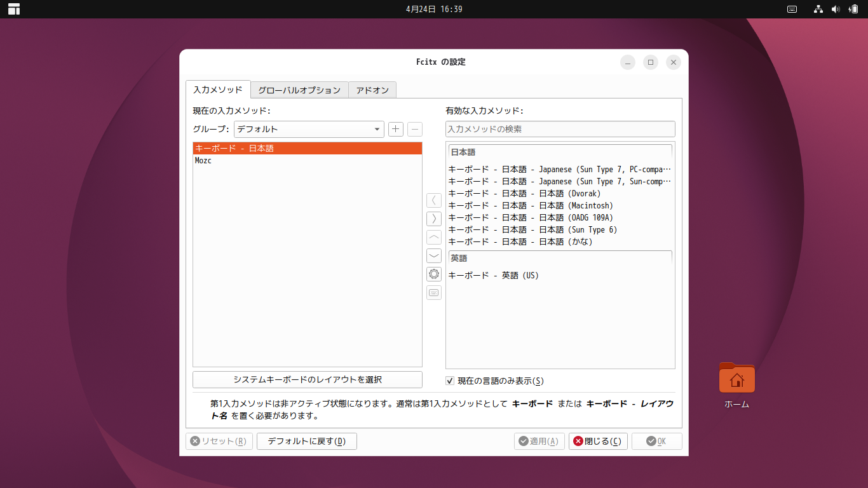
Task: Click the battery power icon in top bar
Action: (853, 9)
